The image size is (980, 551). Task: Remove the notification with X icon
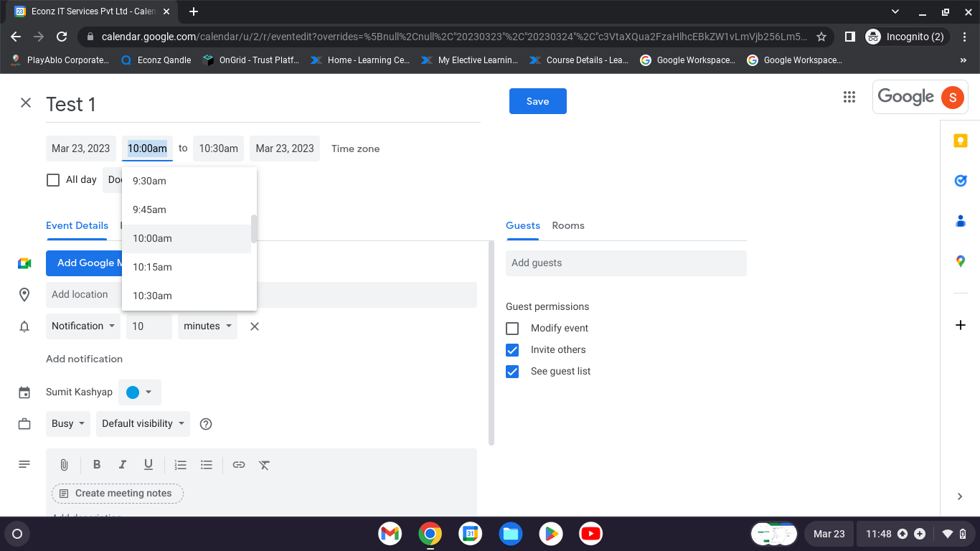254,326
